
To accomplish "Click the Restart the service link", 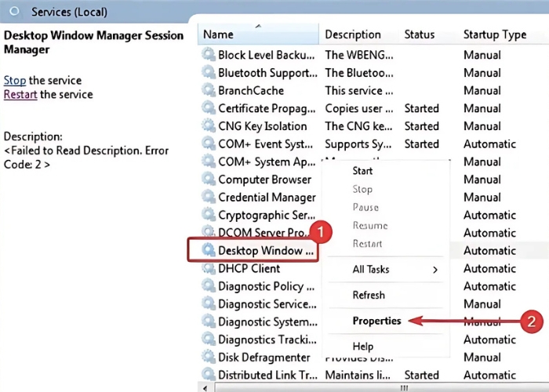I will pos(21,94).
